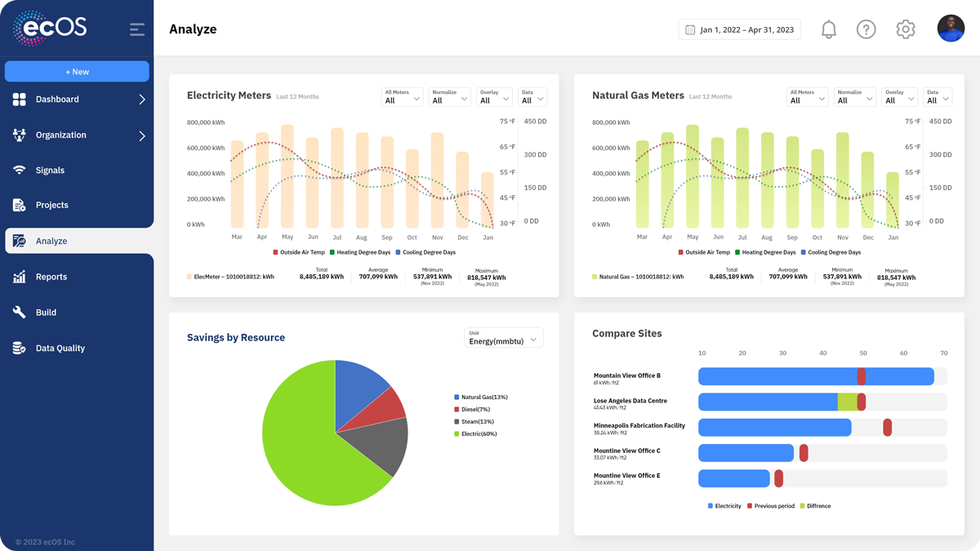Click the Signals wifi icon in sidebar
This screenshot has height=551, width=980.
point(20,170)
